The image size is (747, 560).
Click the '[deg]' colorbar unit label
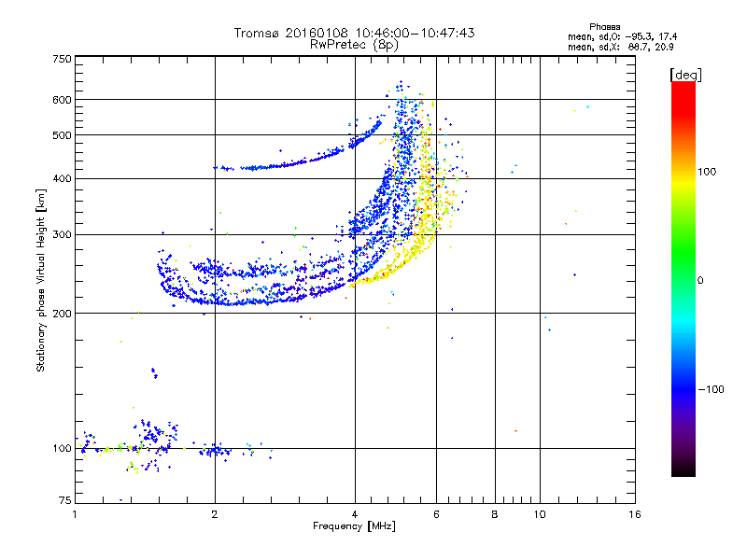coord(685,75)
